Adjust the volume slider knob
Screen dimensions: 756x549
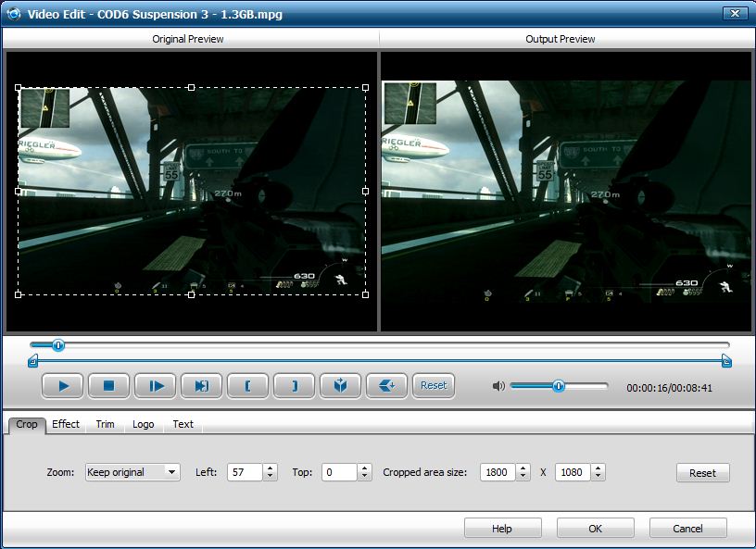559,386
